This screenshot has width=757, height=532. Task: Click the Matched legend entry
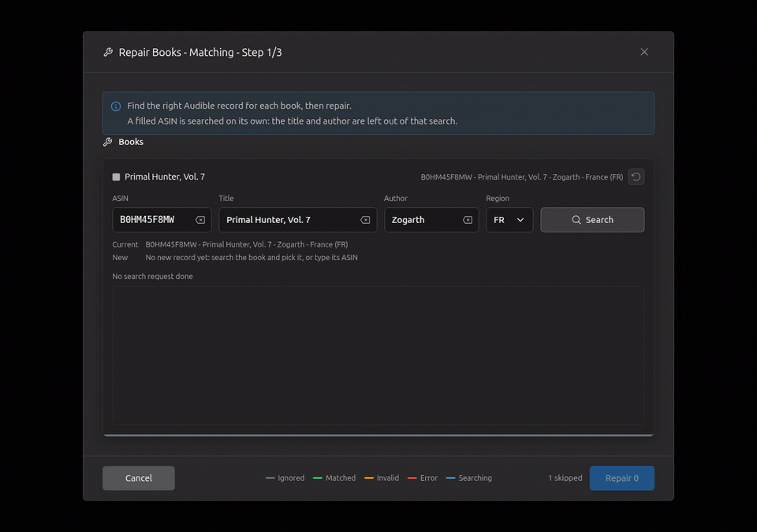(x=334, y=478)
